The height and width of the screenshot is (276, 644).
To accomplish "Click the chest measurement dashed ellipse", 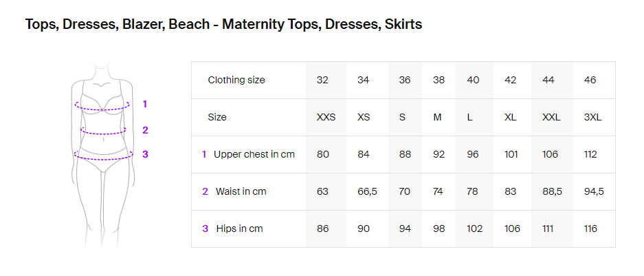I will click(x=102, y=105).
